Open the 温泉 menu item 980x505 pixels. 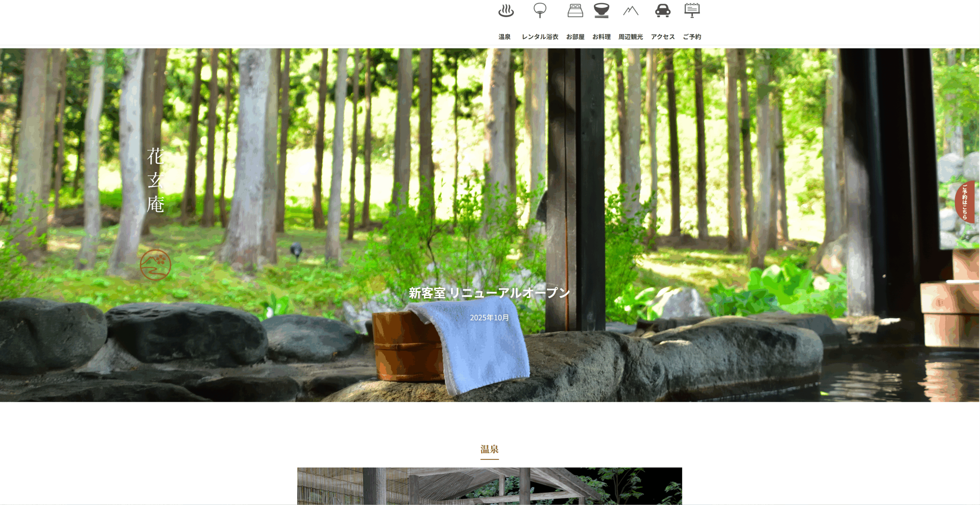point(504,37)
